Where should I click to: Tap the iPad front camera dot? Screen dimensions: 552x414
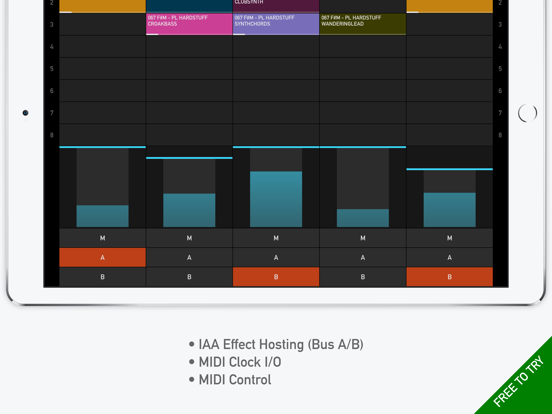point(25,113)
